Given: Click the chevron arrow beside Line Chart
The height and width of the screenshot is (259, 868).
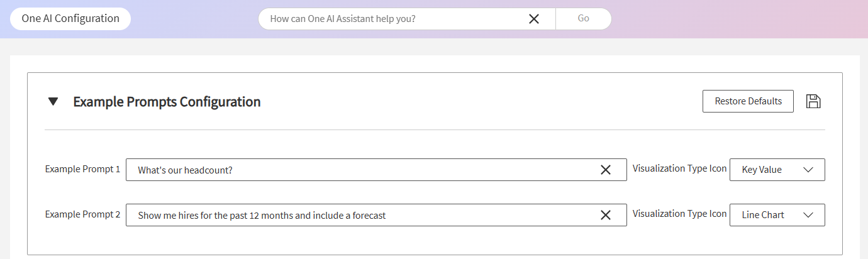Looking at the screenshot, I should [x=809, y=215].
